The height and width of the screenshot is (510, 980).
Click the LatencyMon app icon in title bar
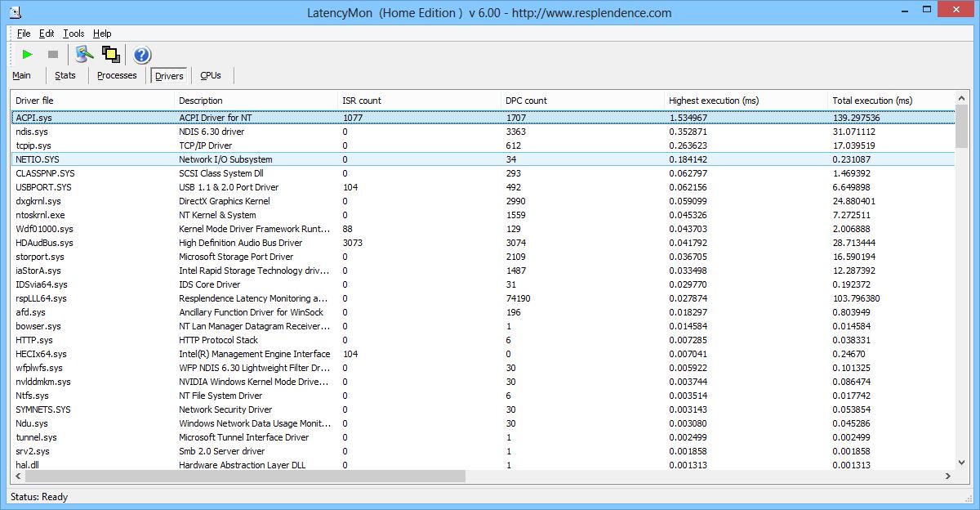(14, 12)
